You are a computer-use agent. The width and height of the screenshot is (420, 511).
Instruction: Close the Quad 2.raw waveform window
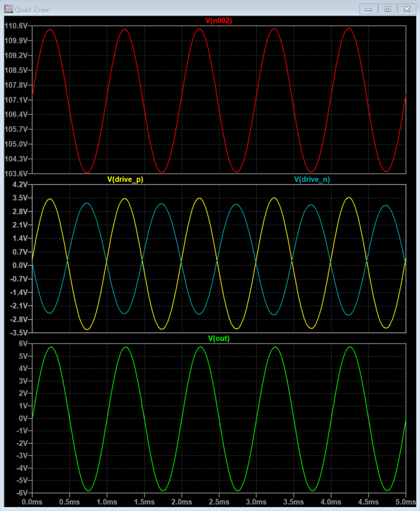[x=407, y=9]
